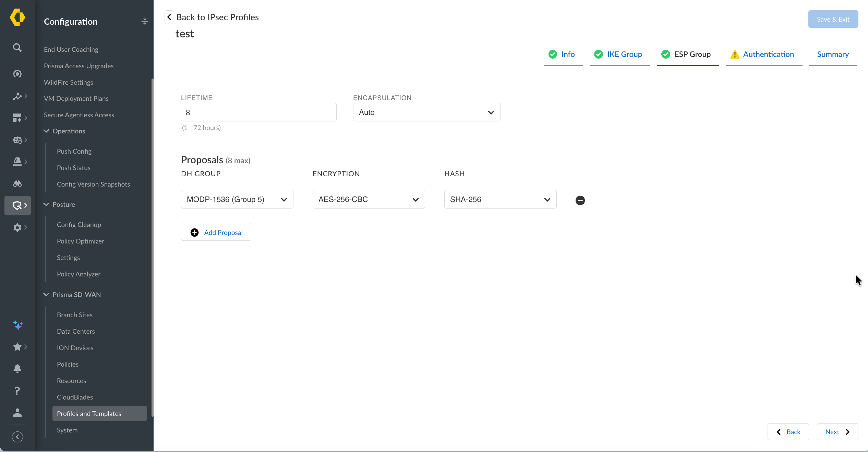Remove the proposal with minus icon
This screenshot has width=868, height=452.
click(x=580, y=200)
